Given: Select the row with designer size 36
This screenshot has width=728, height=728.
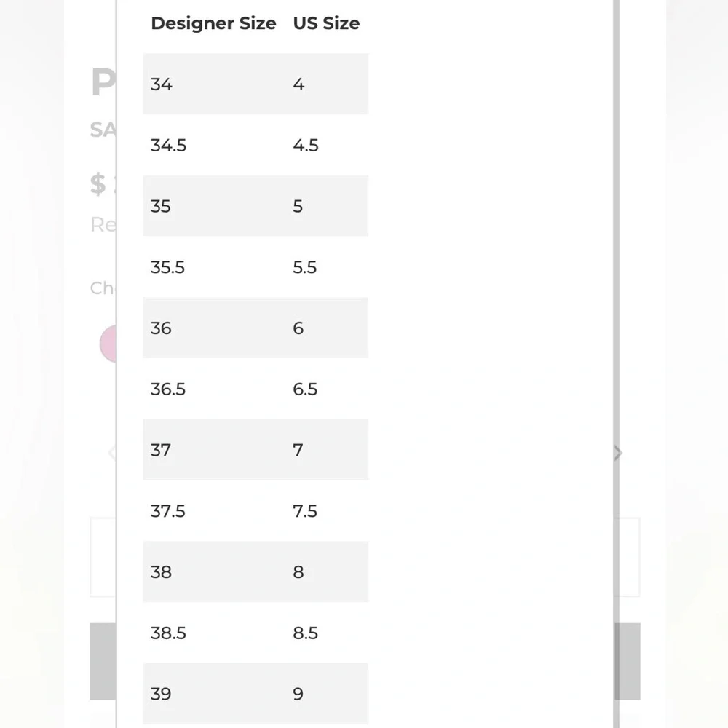Looking at the screenshot, I should (x=256, y=328).
